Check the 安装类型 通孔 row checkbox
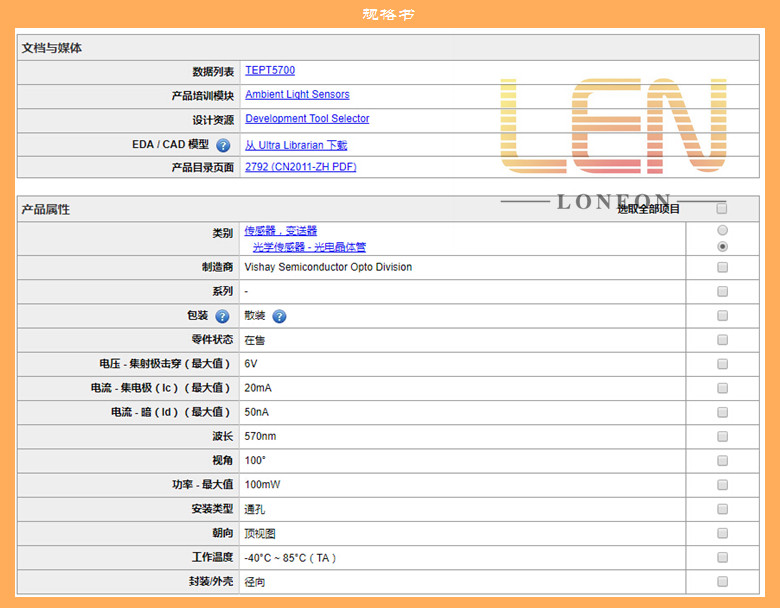The image size is (780, 608). [722, 509]
